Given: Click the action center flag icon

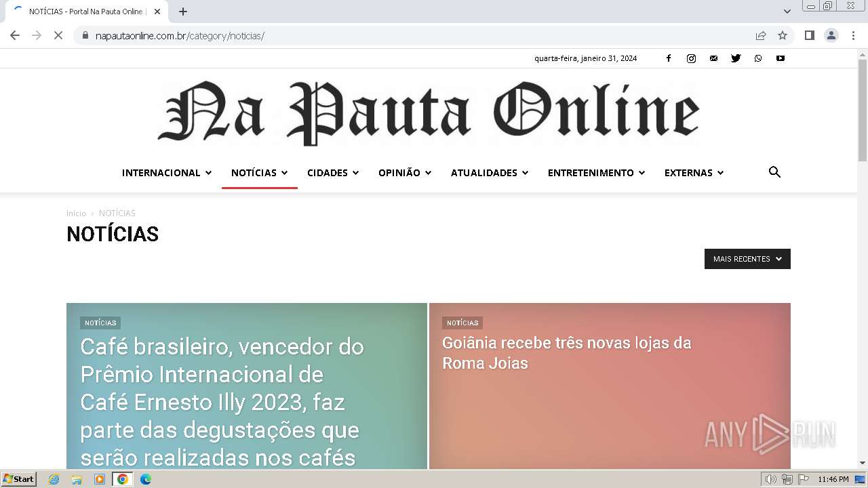Looking at the screenshot, I should point(804,479).
